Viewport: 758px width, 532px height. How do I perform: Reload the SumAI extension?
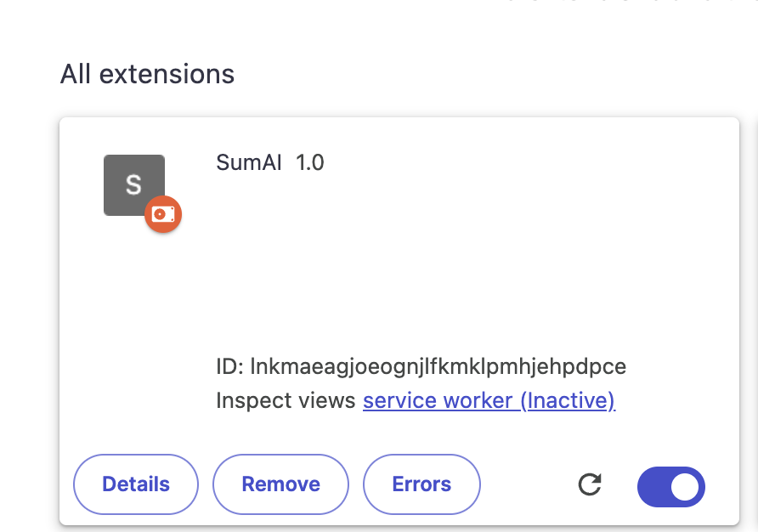pos(590,485)
